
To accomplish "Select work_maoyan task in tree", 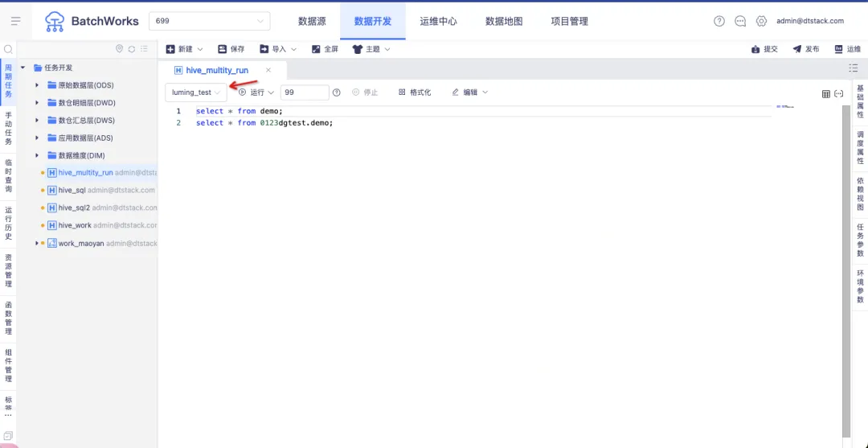I will tap(81, 243).
